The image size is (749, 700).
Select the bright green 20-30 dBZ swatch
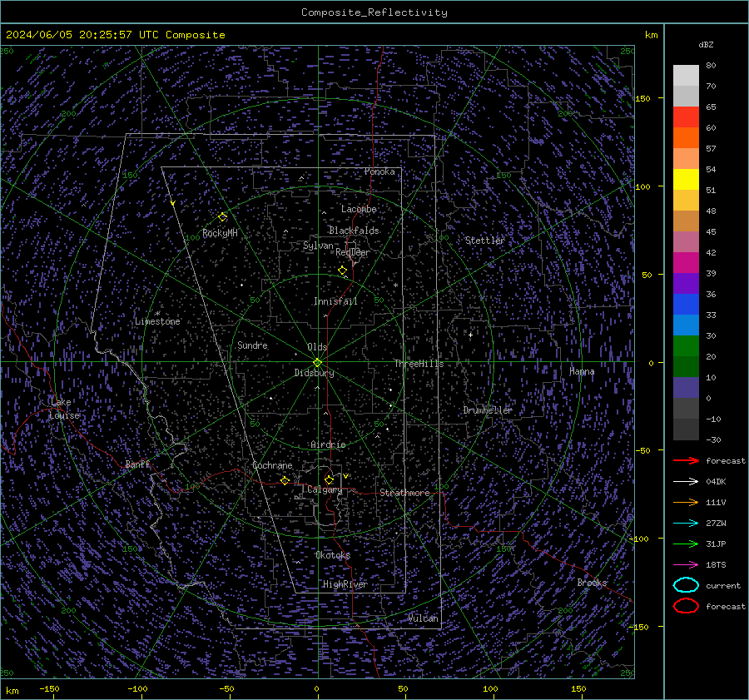coord(686,346)
